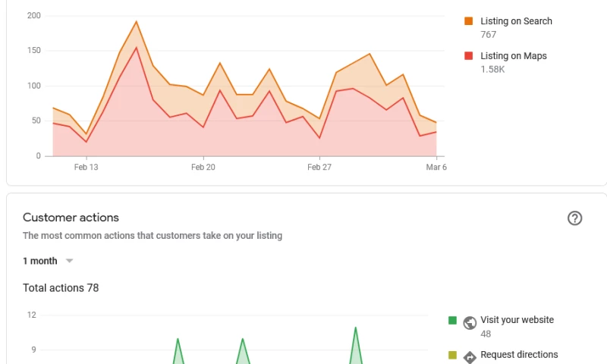This screenshot has width=607, height=364.
Task: Click the Feb 13 date on the chart axis
Action: coord(86,168)
